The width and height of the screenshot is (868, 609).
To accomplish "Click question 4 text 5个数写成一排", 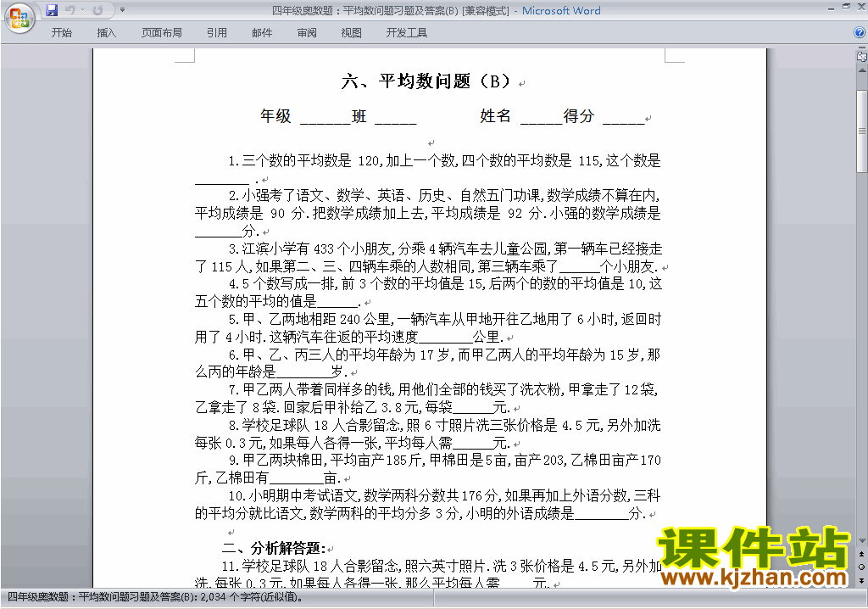I will click(428, 293).
